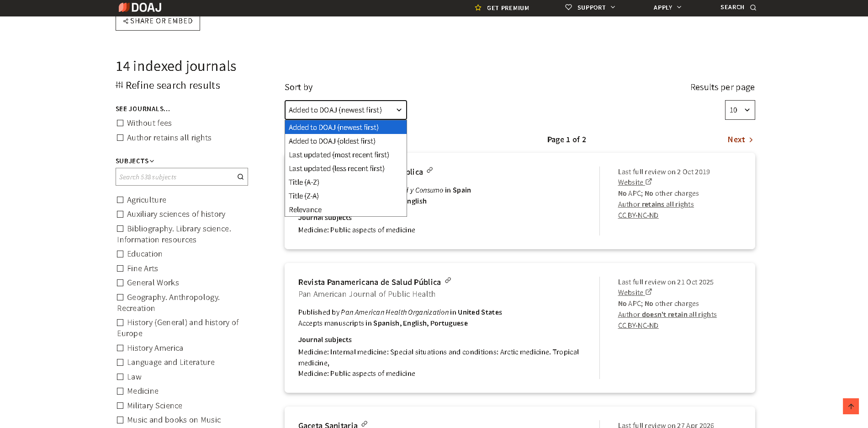The width and height of the screenshot is (868, 428).
Task: Collapse the Sort by dropdown
Action: 345,110
